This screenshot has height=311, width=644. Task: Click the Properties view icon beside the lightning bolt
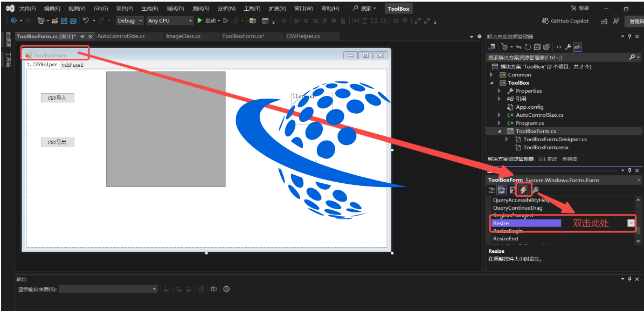pyautogui.click(x=513, y=190)
